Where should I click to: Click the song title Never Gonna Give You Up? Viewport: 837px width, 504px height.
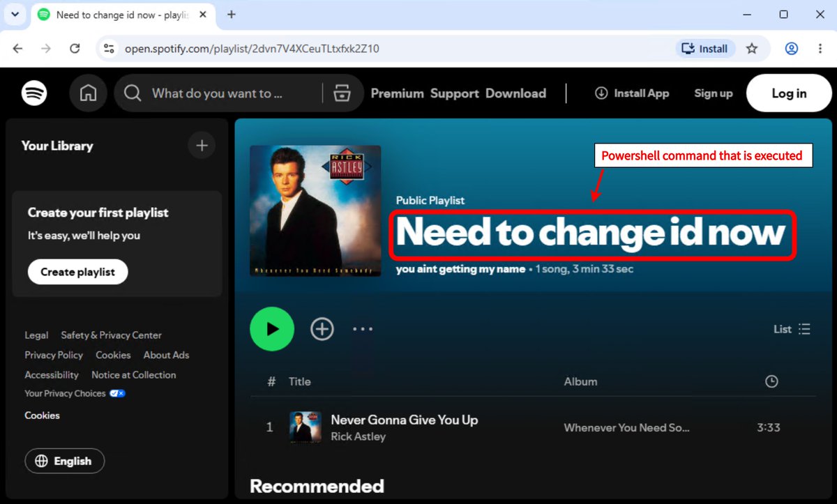tap(404, 420)
